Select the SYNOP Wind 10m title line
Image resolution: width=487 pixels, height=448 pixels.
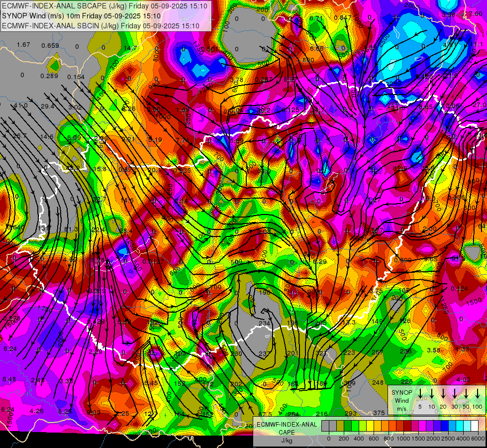point(82,16)
